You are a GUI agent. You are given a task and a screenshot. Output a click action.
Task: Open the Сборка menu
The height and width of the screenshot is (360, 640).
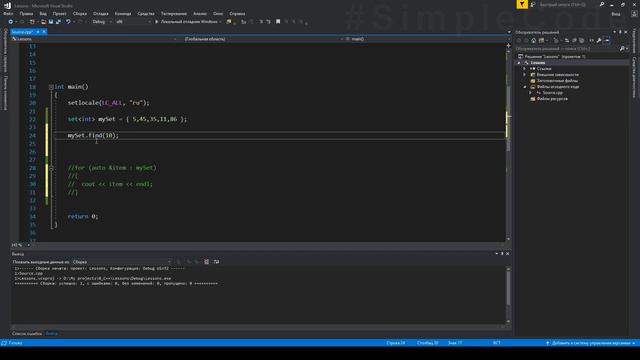coord(80,13)
